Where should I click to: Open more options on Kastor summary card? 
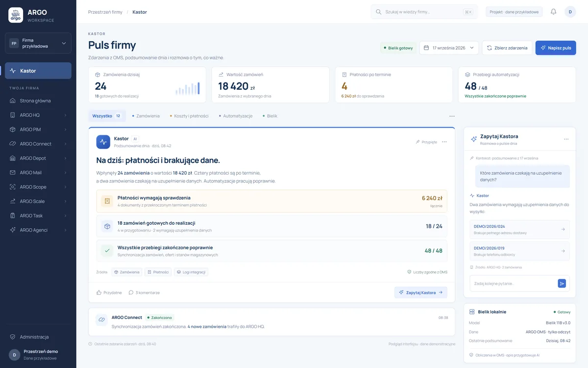(x=444, y=142)
